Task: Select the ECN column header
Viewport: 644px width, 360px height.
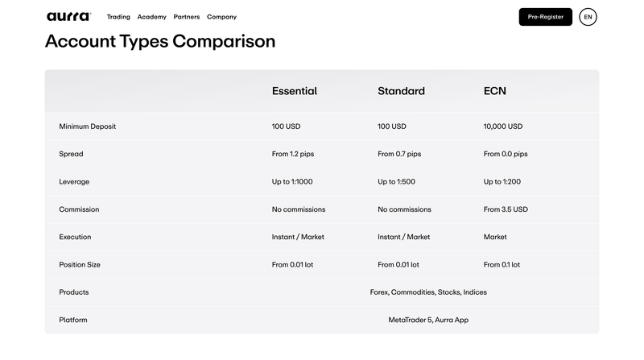Action: click(494, 91)
